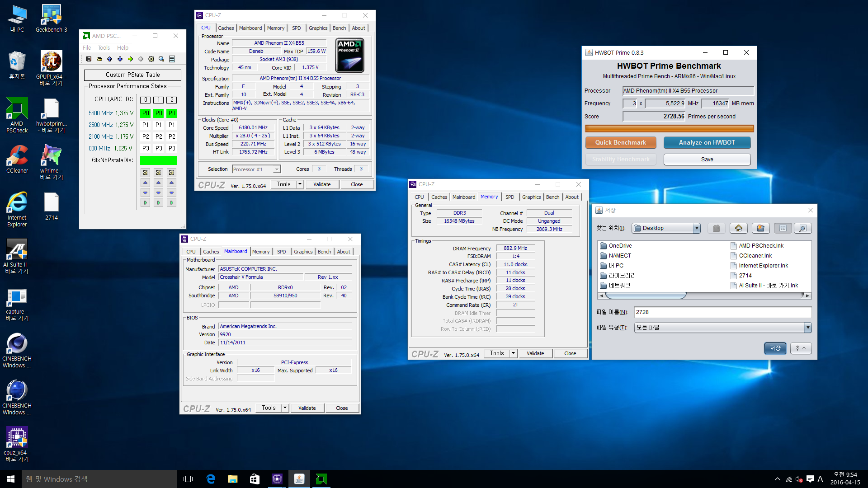Viewport: 868px width, 488px height.
Task: Click the new folder icon in save dialog
Action: (x=761, y=228)
